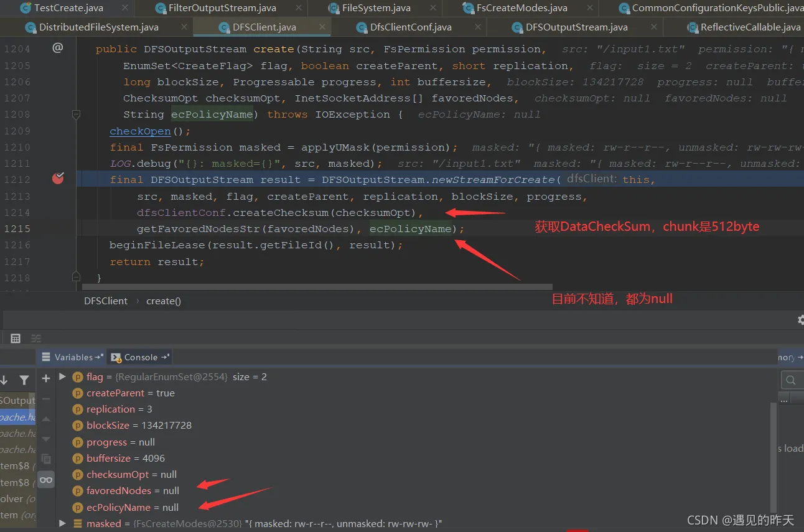Select the progress = null variable
Screen dimensions: 804x532
click(113, 442)
